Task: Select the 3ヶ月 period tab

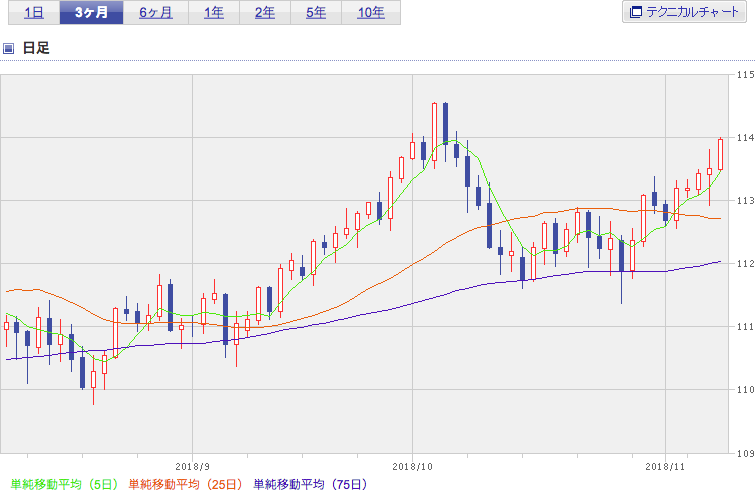Action: click(x=91, y=13)
